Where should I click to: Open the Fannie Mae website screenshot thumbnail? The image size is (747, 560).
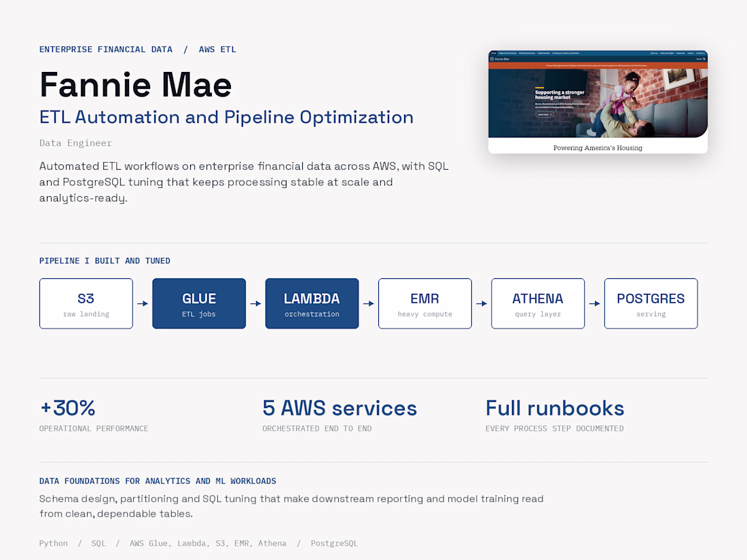tap(598, 102)
